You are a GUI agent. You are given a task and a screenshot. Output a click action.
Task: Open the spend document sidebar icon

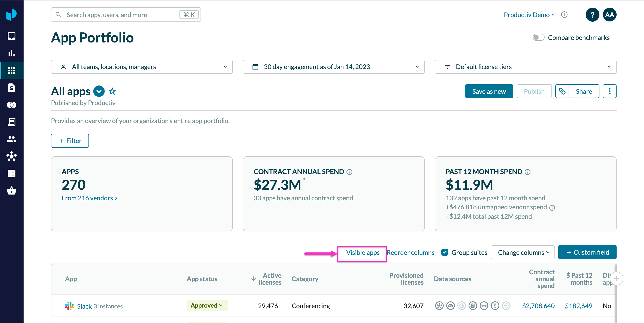[x=12, y=88]
